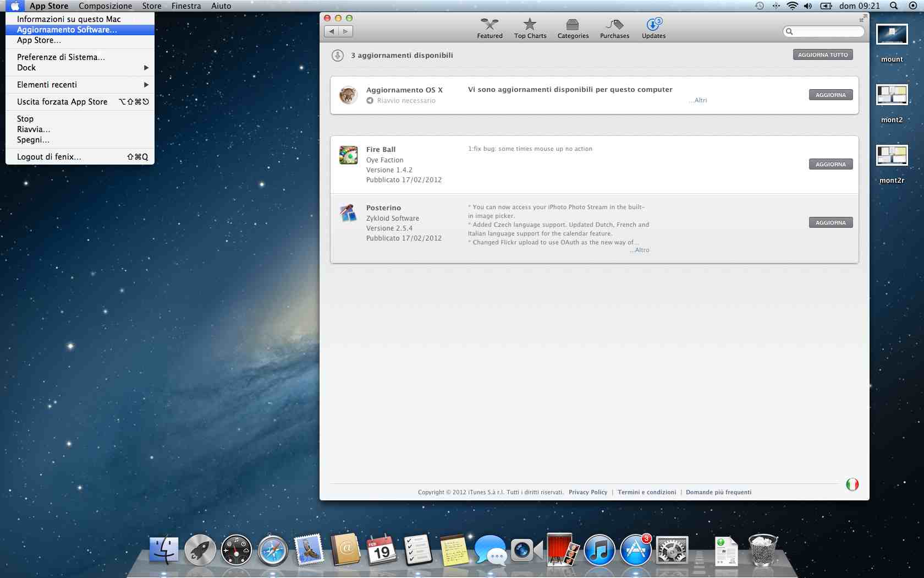This screenshot has height=578, width=924.
Task: Open FaceTime camera icon in the Dock
Action: click(x=526, y=550)
